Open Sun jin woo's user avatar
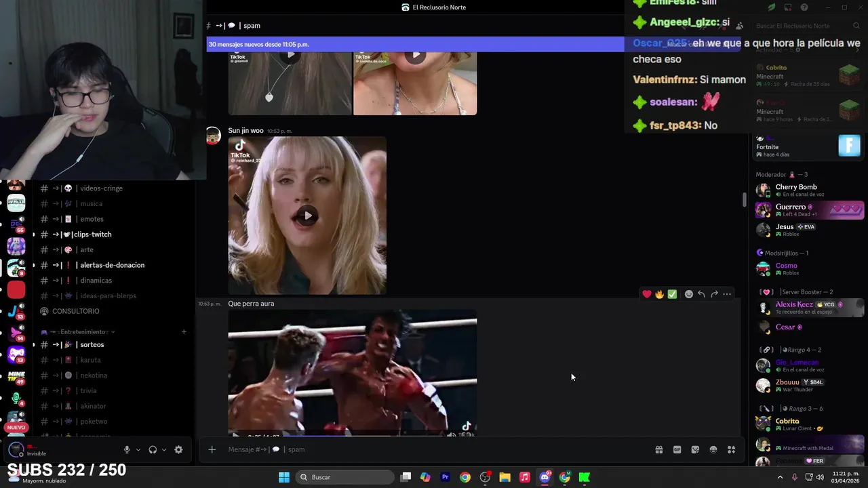The width and height of the screenshot is (868, 488). [x=213, y=136]
